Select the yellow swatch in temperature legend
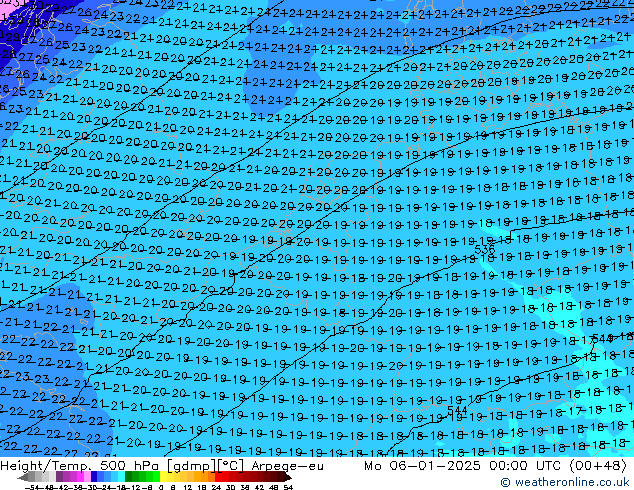634x490 pixels. point(163,476)
